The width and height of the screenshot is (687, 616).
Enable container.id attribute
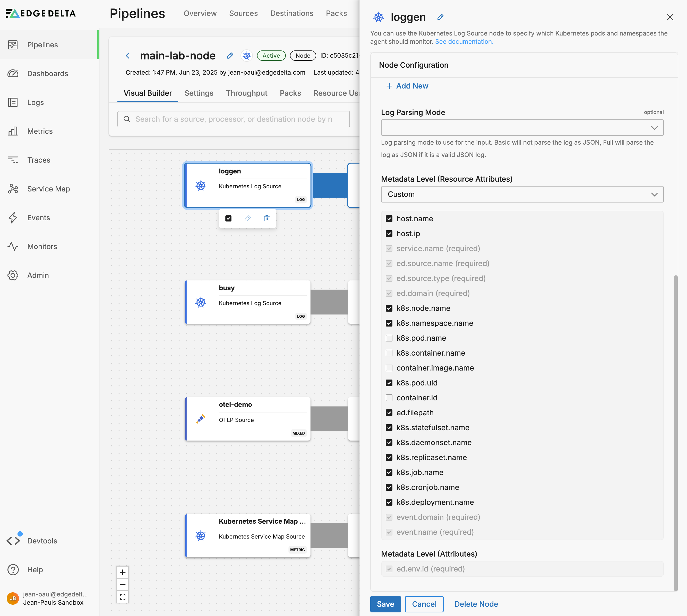pyautogui.click(x=389, y=397)
